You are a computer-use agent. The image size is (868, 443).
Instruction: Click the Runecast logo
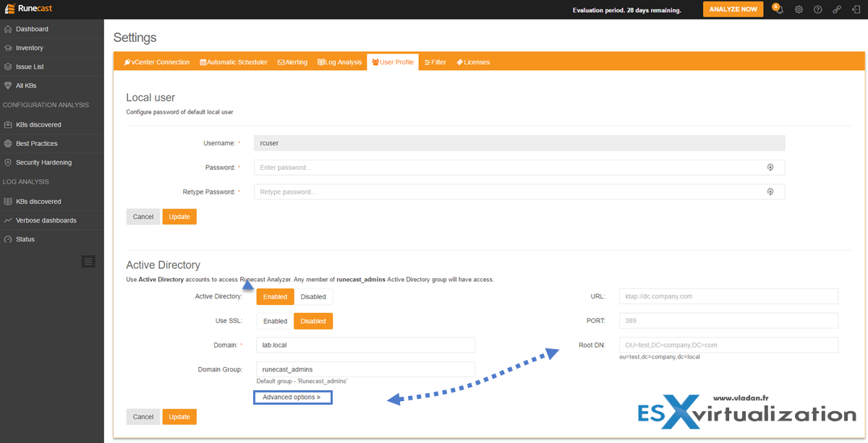click(x=28, y=9)
